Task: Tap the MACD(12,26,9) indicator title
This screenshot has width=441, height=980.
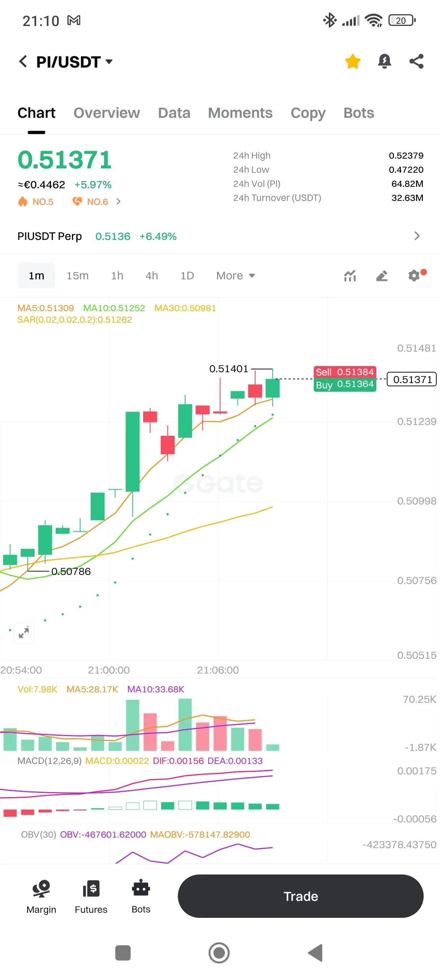Action: click(50, 761)
